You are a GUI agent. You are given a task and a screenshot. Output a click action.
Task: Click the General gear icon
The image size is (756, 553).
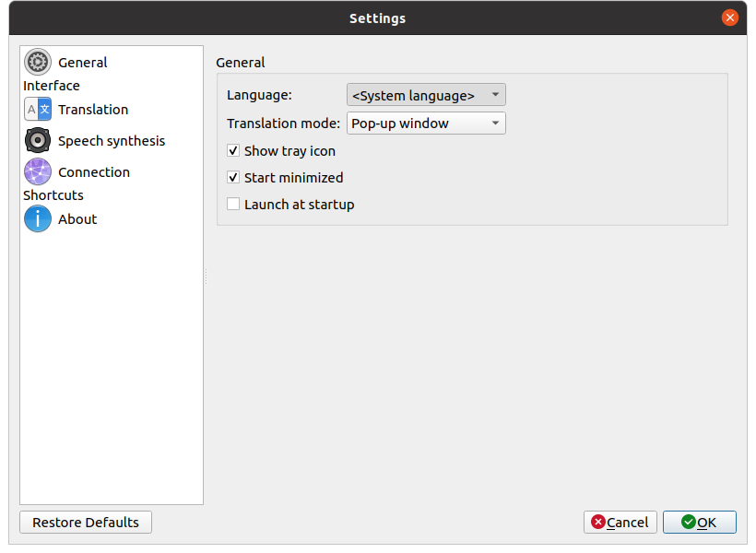38,62
